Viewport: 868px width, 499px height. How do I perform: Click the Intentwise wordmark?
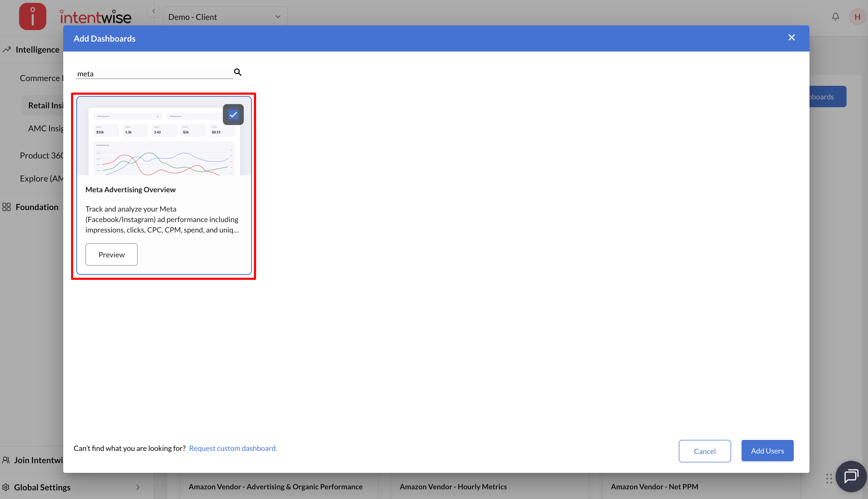tap(96, 17)
